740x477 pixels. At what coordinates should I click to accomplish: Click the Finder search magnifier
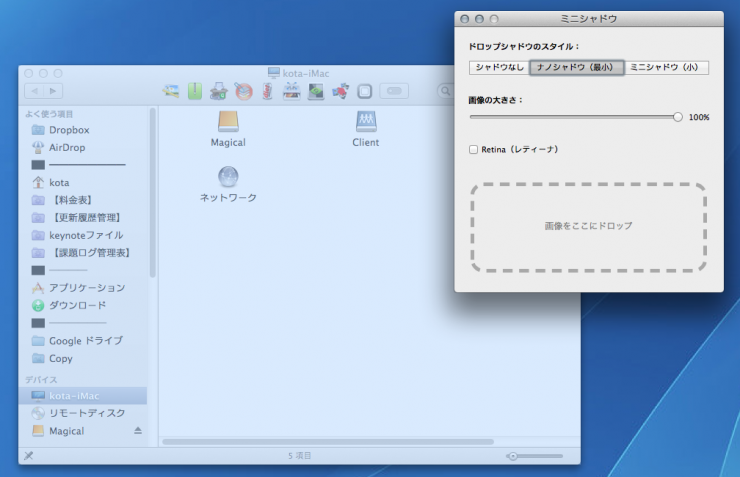pos(445,91)
